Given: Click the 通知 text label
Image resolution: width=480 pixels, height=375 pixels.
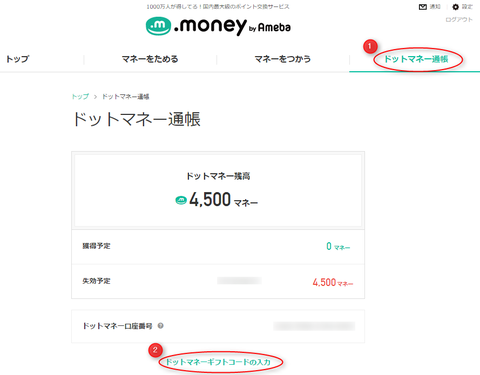Looking at the screenshot, I should (435, 7).
